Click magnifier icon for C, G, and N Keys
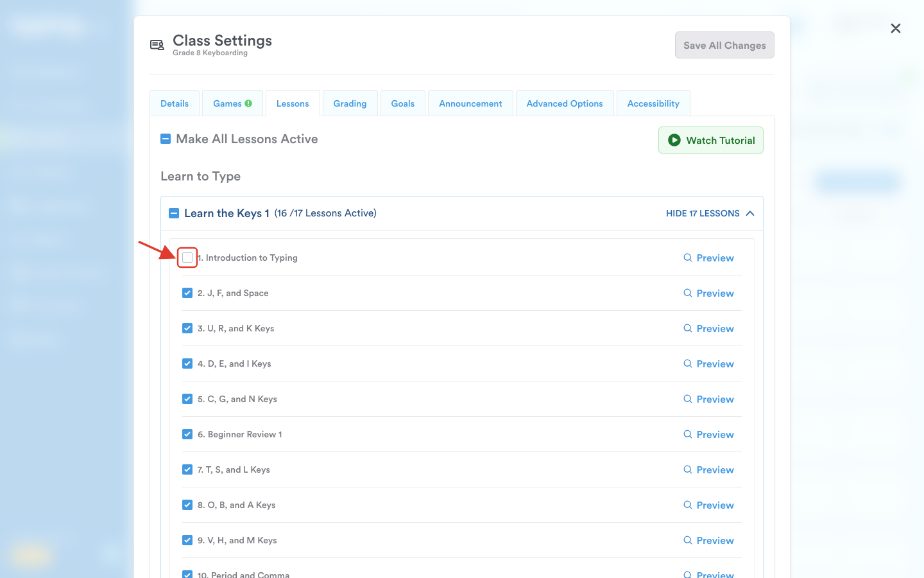This screenshot has height=578, width=924. pyautogui.click(x=688, y=399)
